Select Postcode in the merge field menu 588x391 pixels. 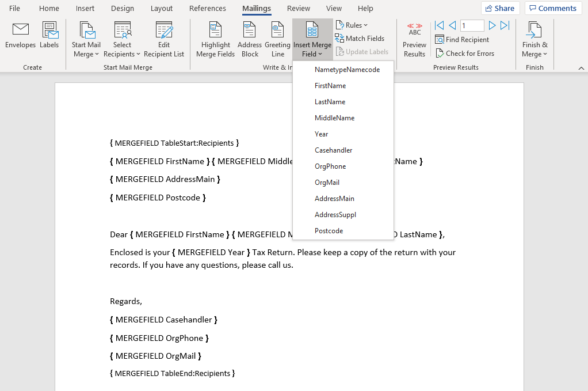[x=329, y=231]
